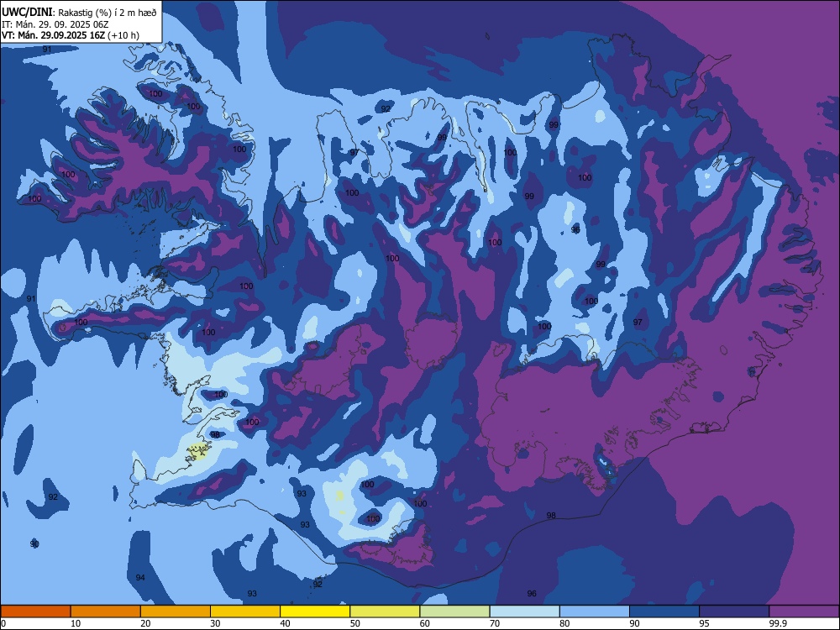Select the 'VT: Mán. 29.09.2025 16Z (+10 h)' line
Screen dimensions: 840x630
pyautogui.click(x=71, y=35)
